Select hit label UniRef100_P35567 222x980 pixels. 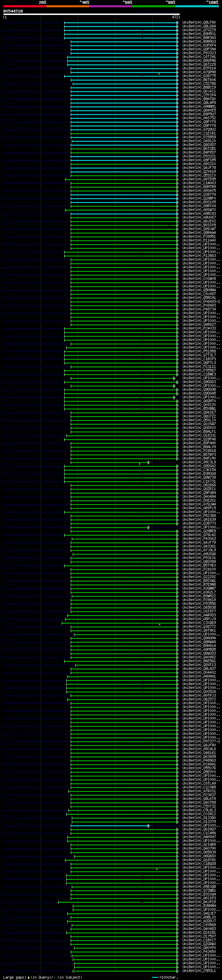199,370
